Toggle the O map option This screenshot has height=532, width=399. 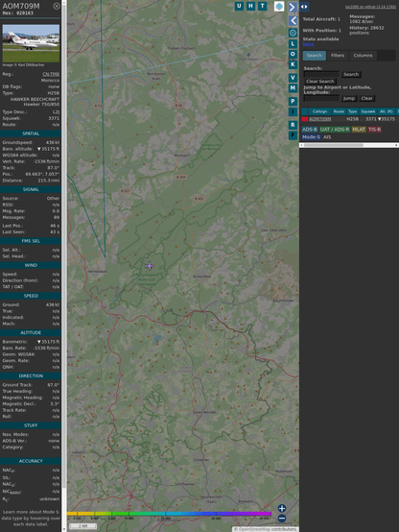click(293, 54)
